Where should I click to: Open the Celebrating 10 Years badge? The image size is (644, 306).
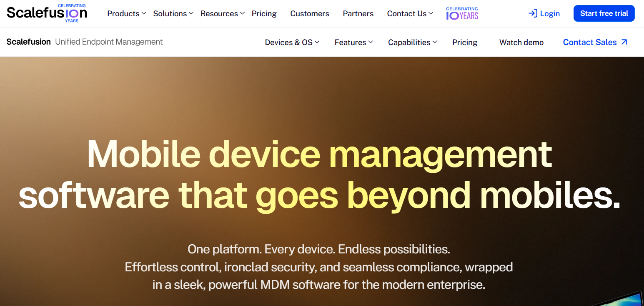coord(462,13)
